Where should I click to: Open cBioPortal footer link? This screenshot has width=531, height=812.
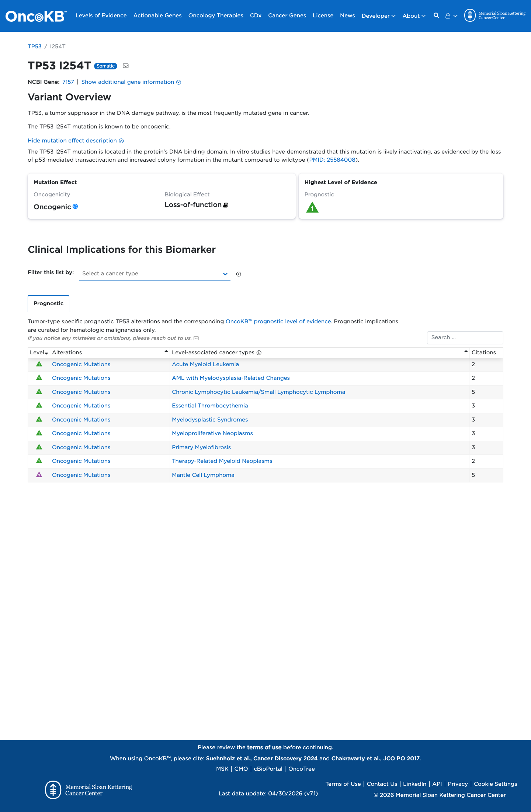[x=268, y=769]
